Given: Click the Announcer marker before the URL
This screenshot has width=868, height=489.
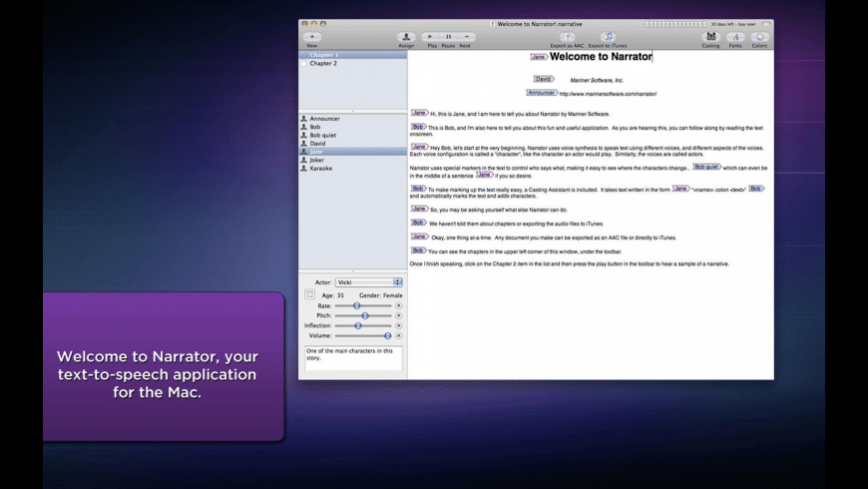Looking at the screenshot, I should 542,93.
